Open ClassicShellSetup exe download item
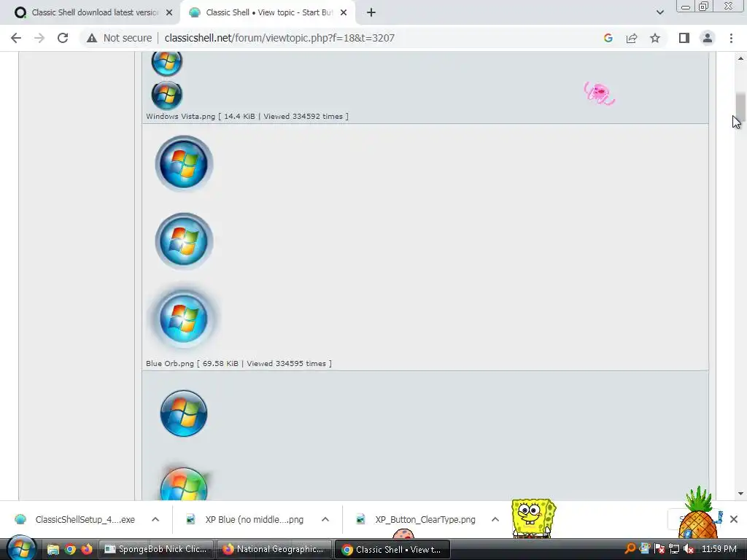 pyautogui.click(x=75, y=519)
